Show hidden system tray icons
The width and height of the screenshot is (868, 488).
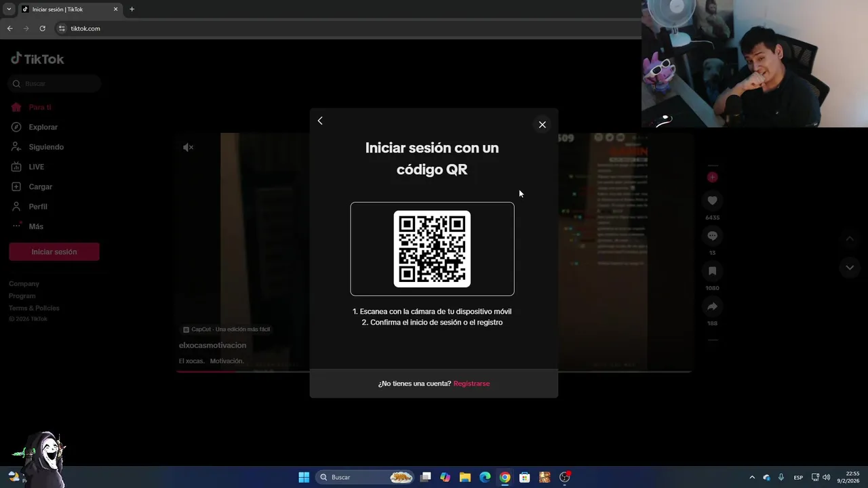752,477
